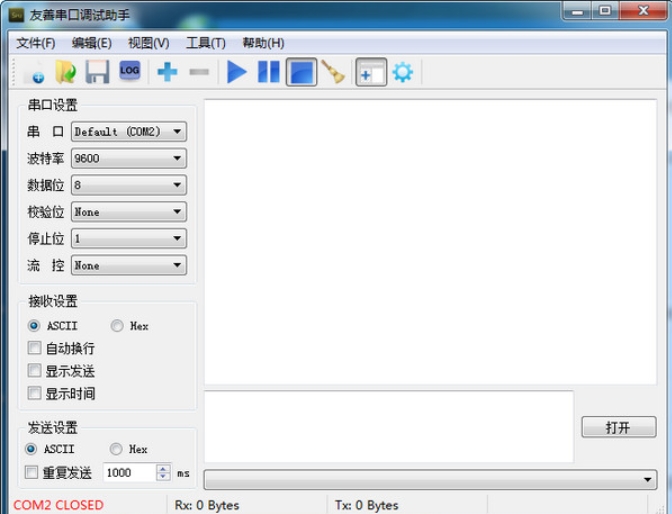Expand the 流控 None dropdown
The image size is (672, 514).
point(129,265)
